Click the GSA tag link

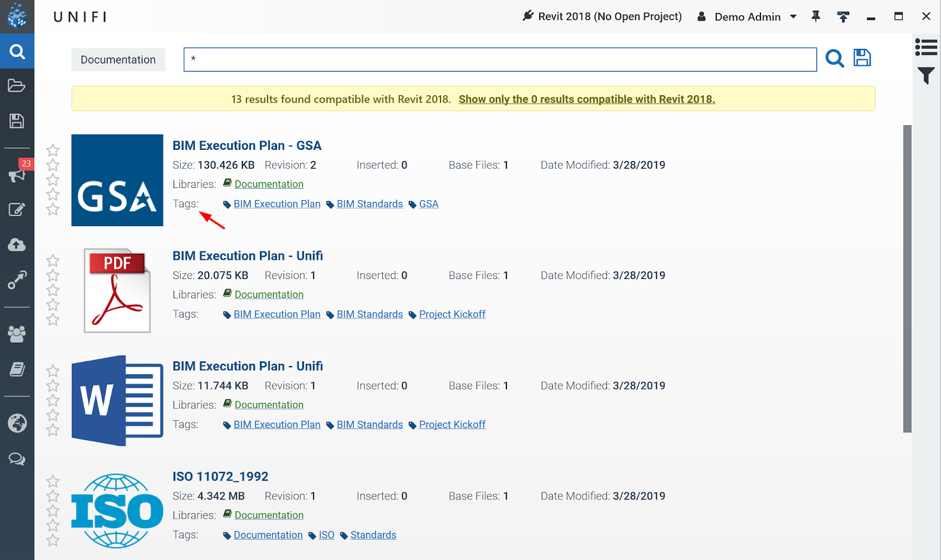tap(429, 204)
